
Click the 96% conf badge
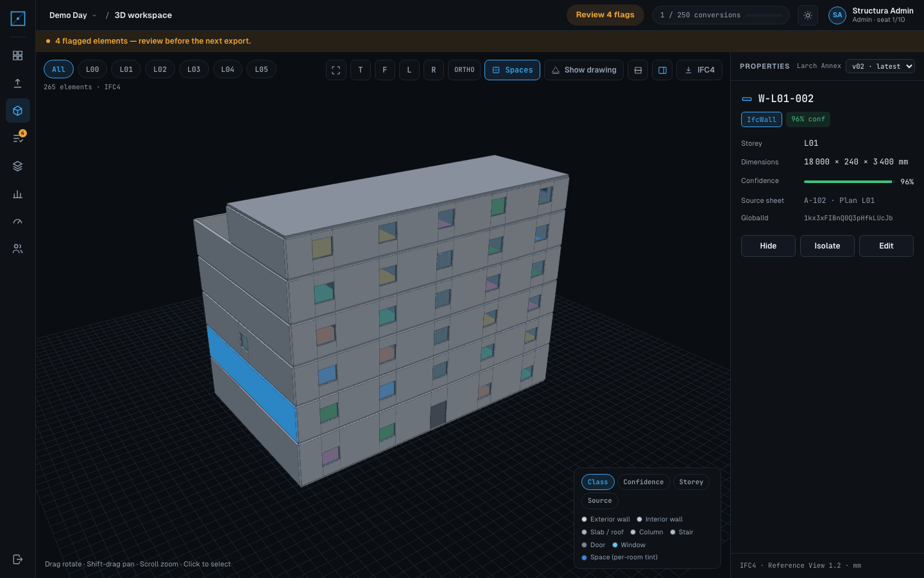pos(808,119)
